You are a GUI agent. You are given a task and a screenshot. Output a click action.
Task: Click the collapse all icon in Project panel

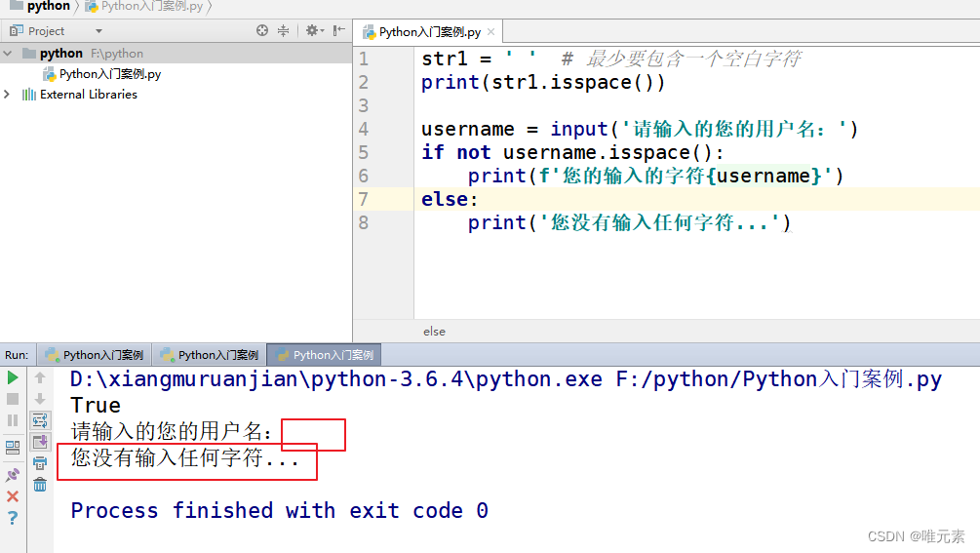283,30
